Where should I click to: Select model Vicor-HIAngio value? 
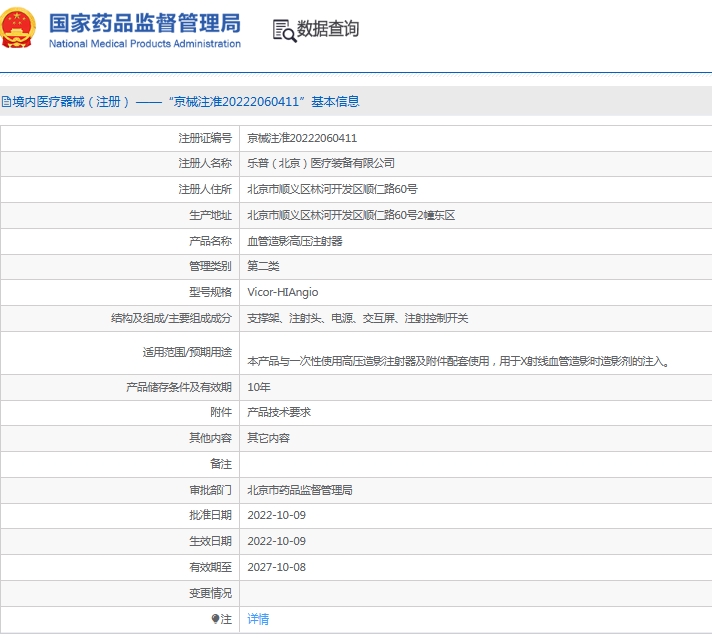(282, 292)
